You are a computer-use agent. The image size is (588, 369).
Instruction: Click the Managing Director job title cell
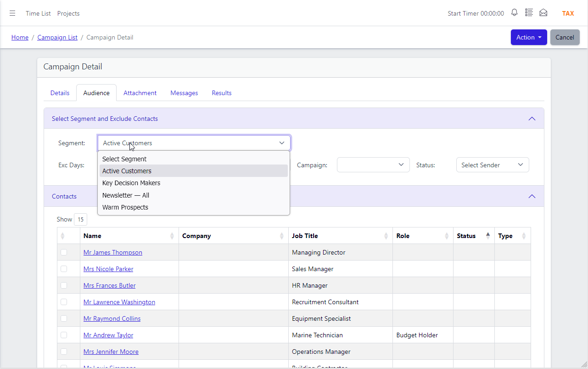(x=341, y=252)
